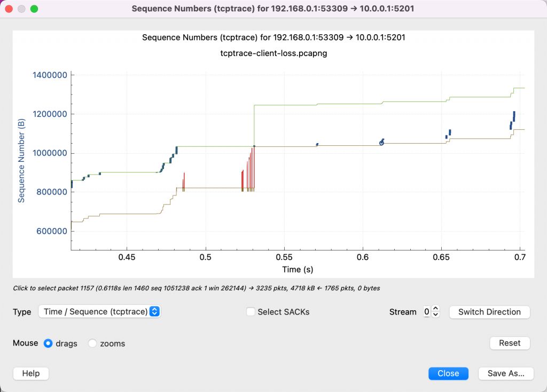Click the Reset button
This screenshot has height=392, width=547.
coord(510,343)
